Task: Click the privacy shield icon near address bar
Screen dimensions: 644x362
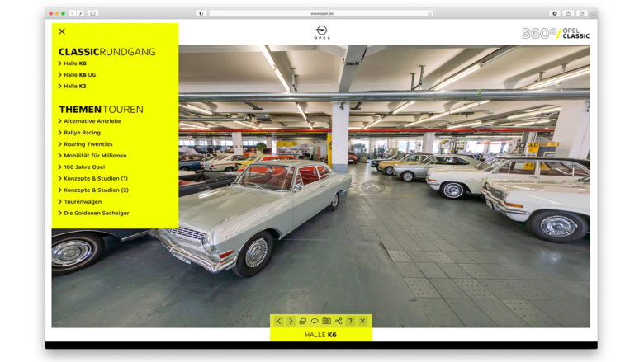Action: point(201,13)
